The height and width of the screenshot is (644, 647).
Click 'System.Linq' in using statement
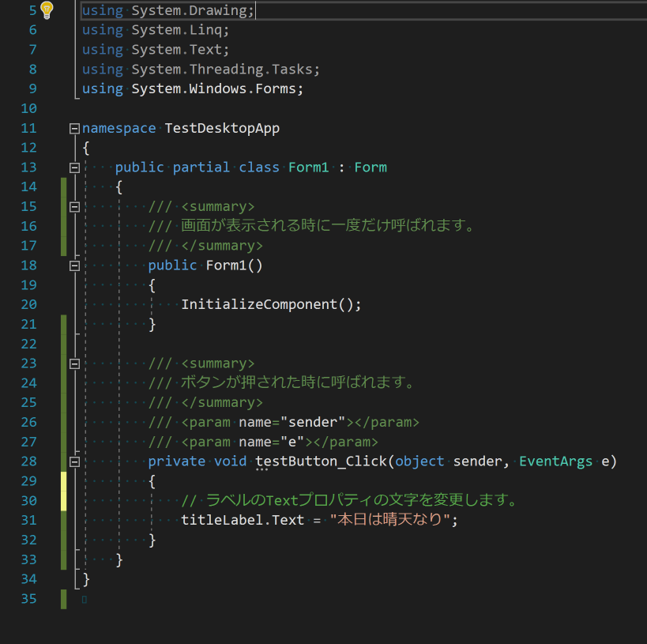pos(176,30)
